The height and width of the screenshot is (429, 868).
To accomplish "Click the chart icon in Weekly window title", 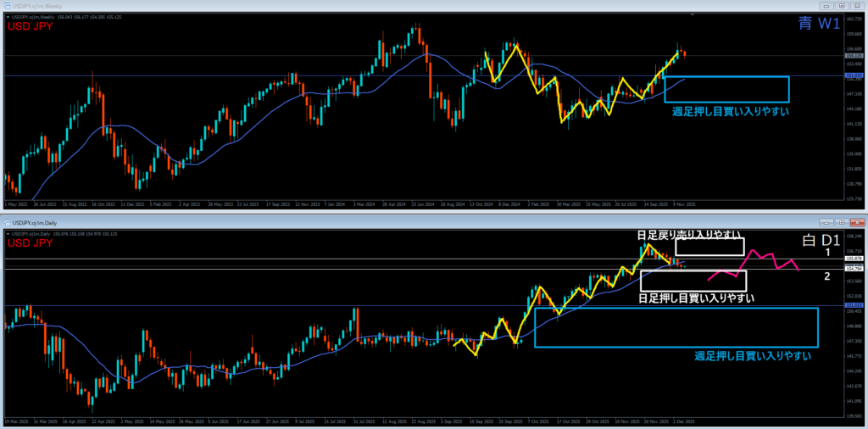I will pos(8,6).
